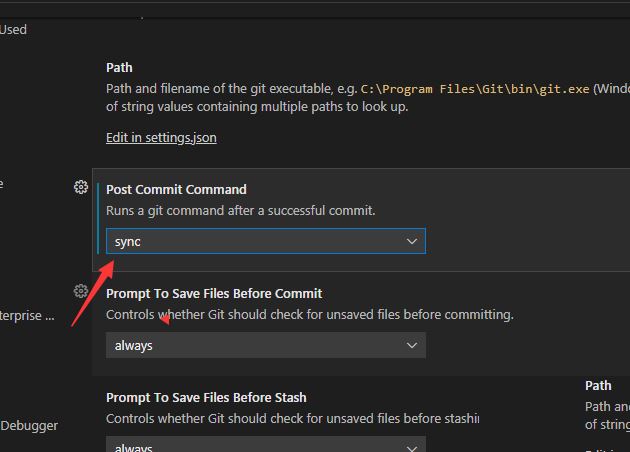
Task: Click the Prompt To Save Files Before Stash heading
Action: (x=206, y=397)
